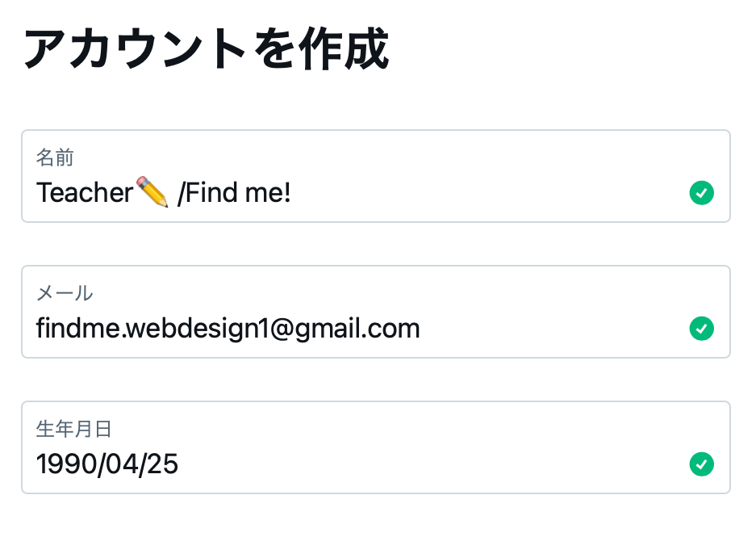The image size is (756, 533).
Task: Place cursor on the /Find me! text
Action: (x=234, y=193)
